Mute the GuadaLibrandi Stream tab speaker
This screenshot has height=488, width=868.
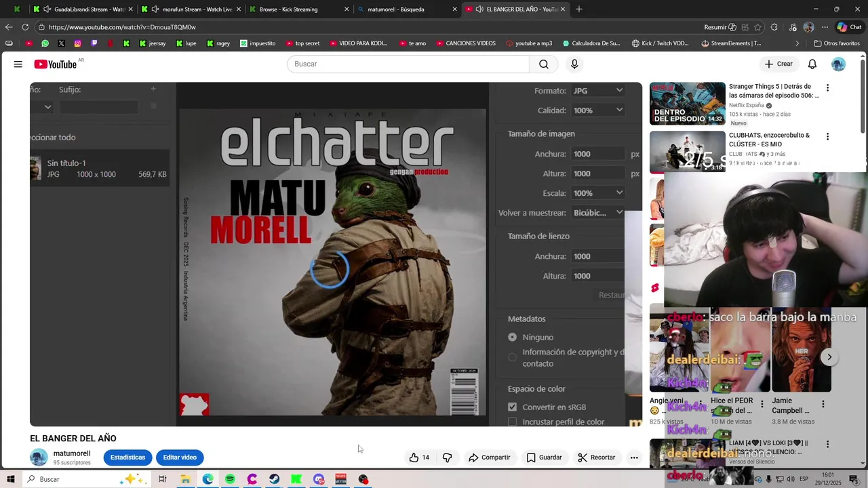pyautogui.click(x=47, y=9)
